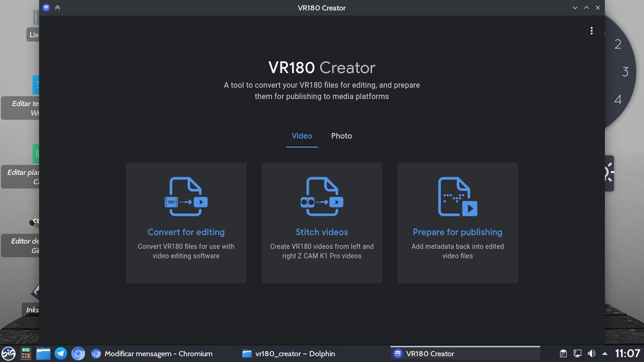Switch to vr180_creator Dolphin window

pyautogui.click(x=313, y=353)
